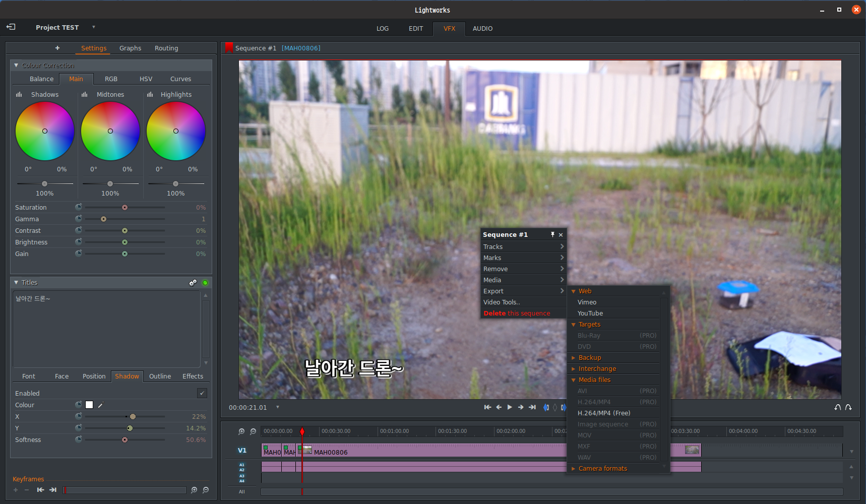Collapse the Targets export group
This screenshot has width=866, height=504.
(573, 325)
